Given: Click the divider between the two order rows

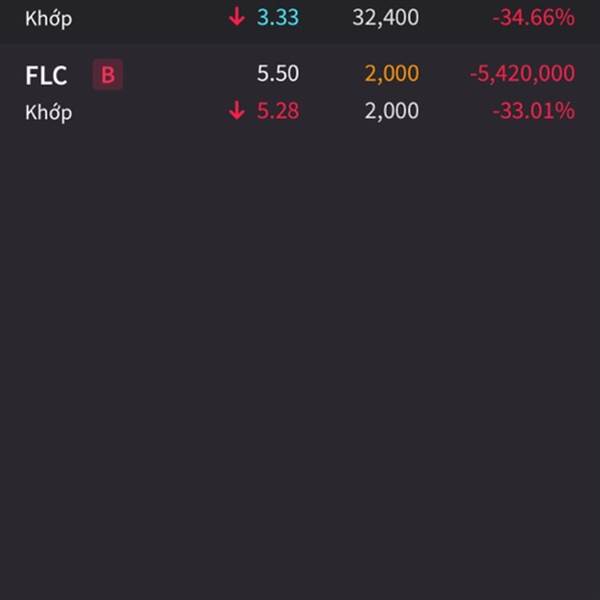Looking at the screenshot, I should click(x=300, y=44).
